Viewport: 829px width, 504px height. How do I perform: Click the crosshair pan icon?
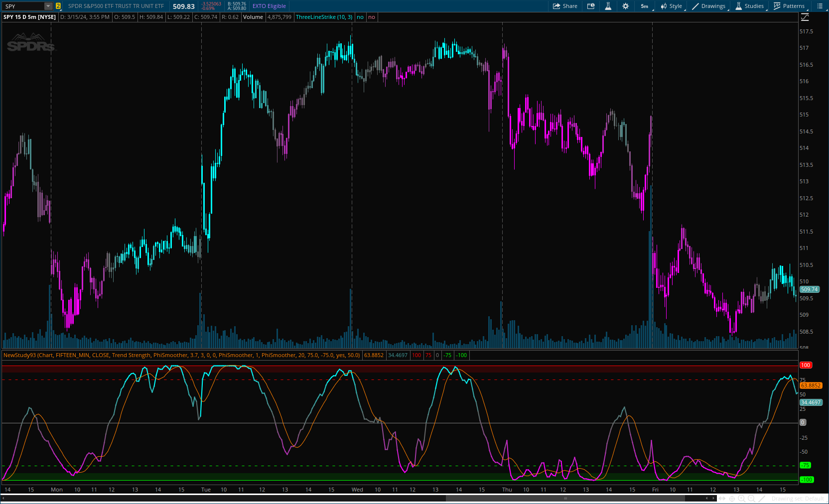tap(732, 499)
